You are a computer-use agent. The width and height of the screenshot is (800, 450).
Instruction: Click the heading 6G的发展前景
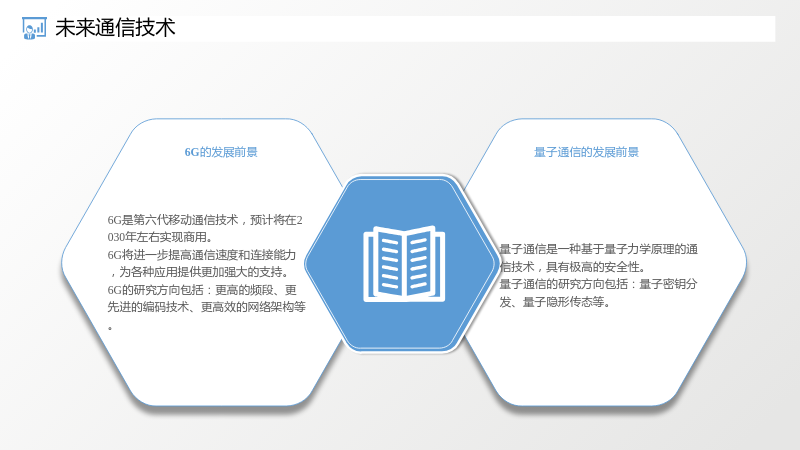(x=221, y=152)
